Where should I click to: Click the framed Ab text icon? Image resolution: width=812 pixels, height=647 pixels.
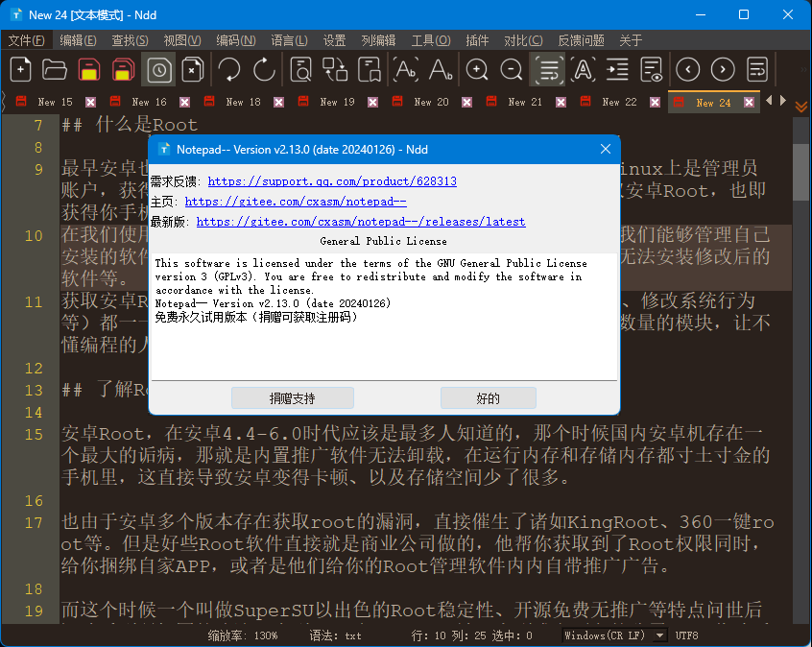(x=406, y=69)
